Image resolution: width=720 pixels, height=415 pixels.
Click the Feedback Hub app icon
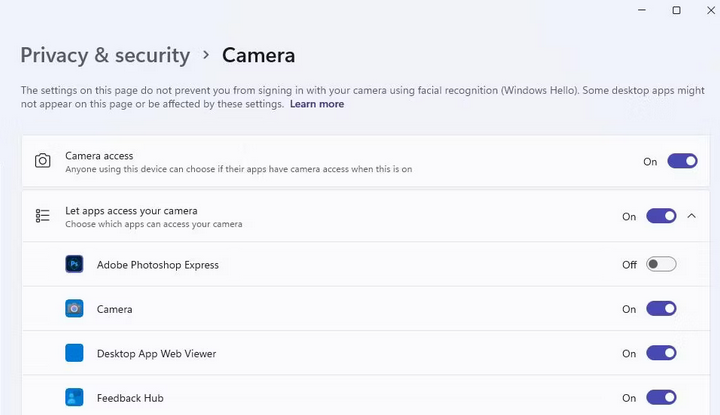(x=74, y=398)
